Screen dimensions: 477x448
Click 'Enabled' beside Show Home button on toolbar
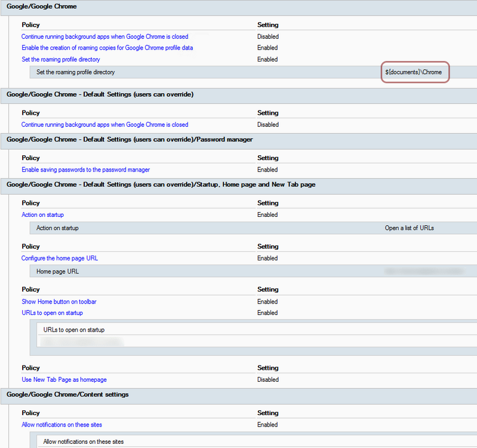pyautogui.click(x=267, y=302)
